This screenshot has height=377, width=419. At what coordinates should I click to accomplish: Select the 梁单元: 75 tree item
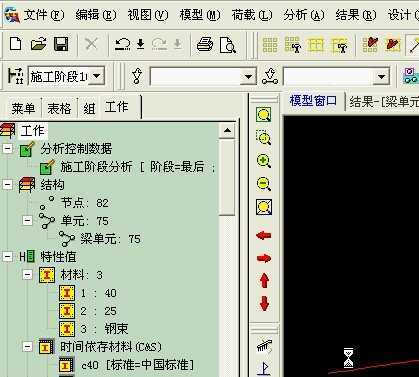click(110, 239)
